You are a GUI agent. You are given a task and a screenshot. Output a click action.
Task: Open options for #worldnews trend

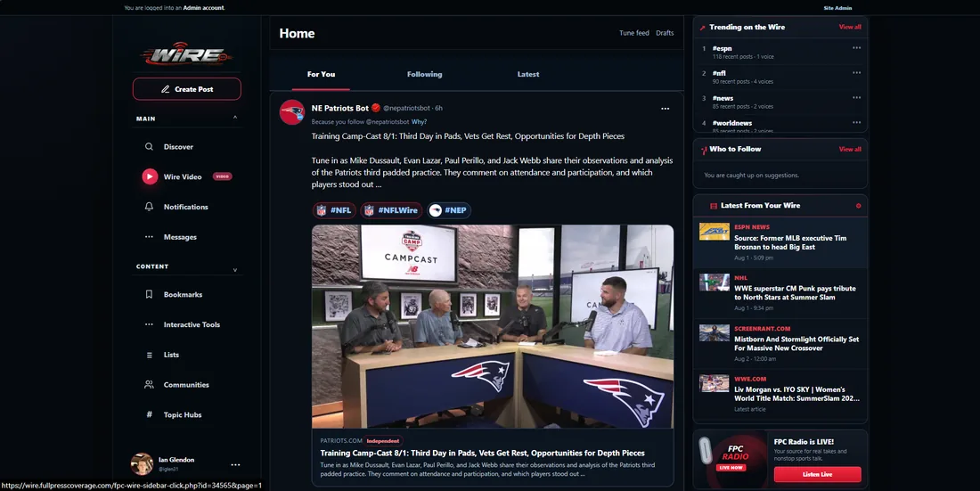point(856,123)
